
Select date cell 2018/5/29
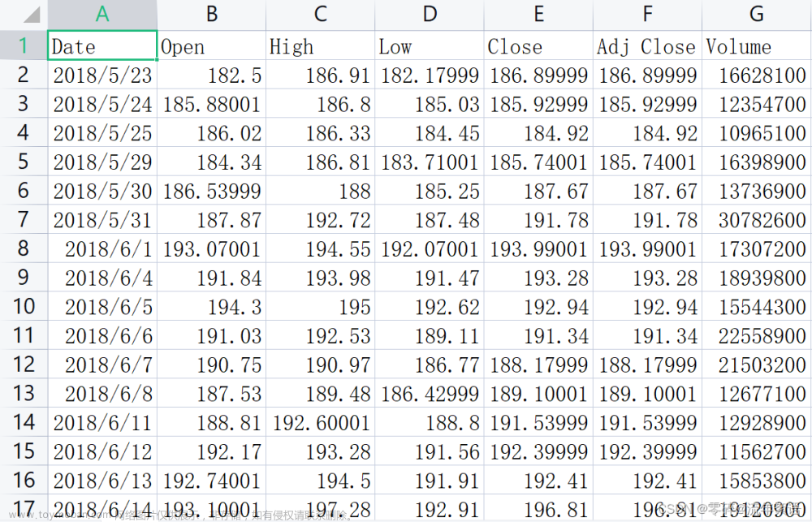point(102,162)
